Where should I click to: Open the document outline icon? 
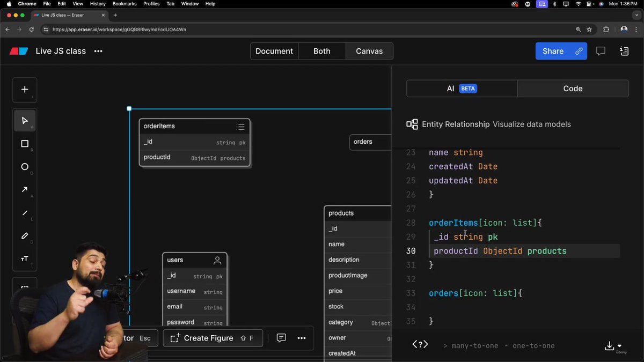[624, 51]
